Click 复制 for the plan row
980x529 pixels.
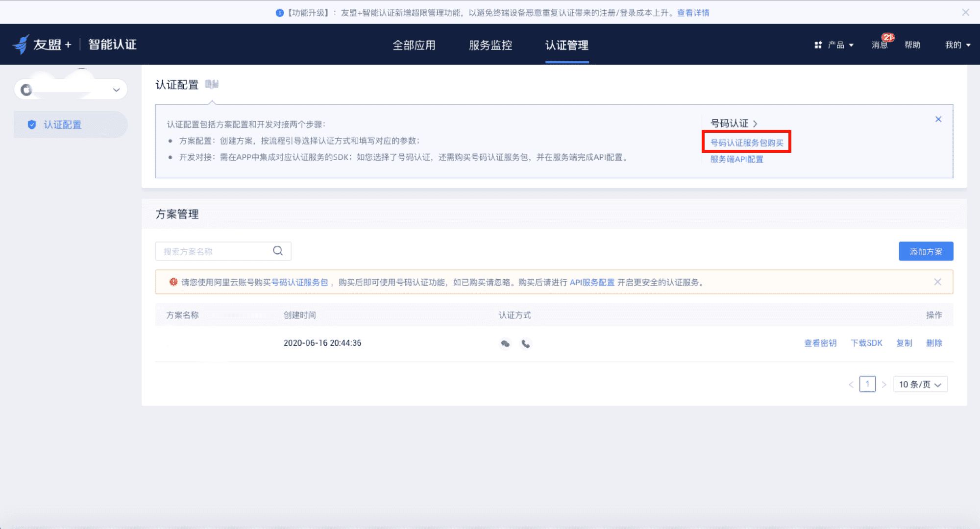(904, 343)
